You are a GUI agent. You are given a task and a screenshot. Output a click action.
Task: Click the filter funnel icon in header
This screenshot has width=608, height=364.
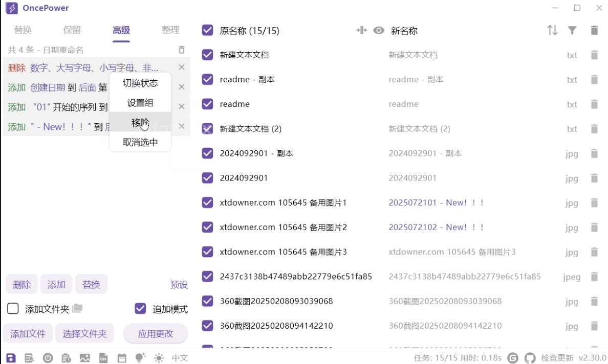tap(572, 31)
